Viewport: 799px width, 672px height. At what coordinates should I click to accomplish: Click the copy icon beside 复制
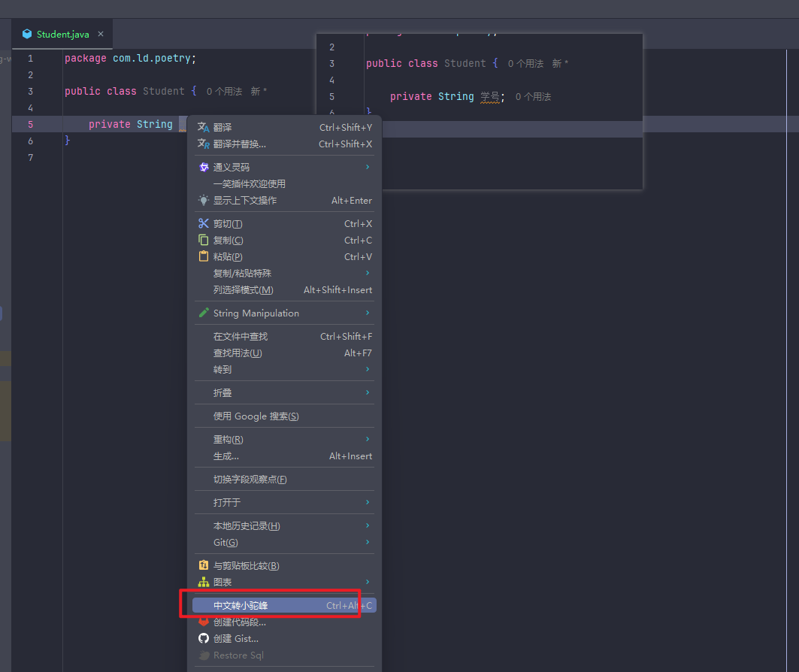pyautogui.click(x=203, y=240)
